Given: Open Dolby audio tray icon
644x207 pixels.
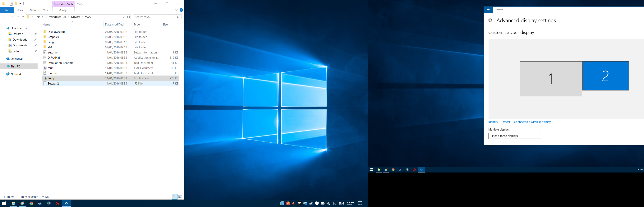Looking at the screenshot, I should click(300, 203).
